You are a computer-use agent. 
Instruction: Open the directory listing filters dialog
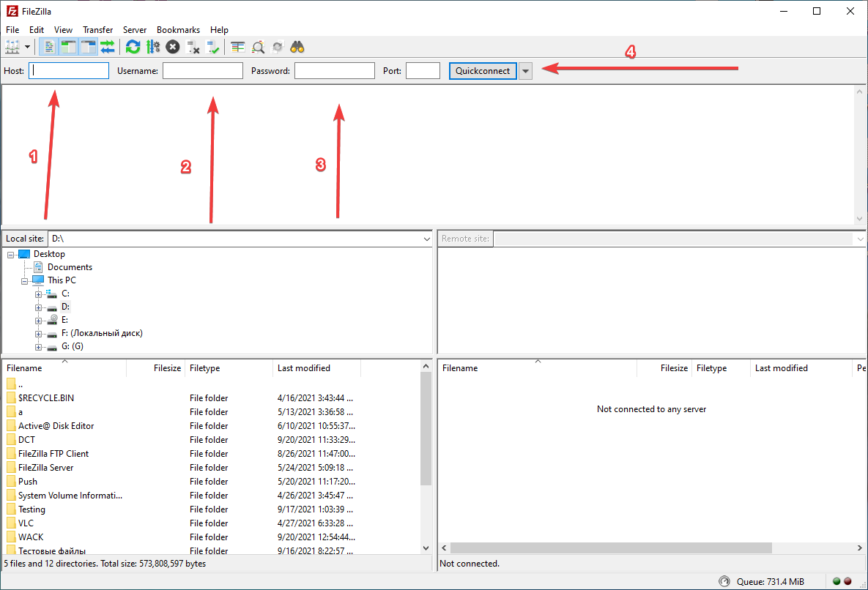pyautogui.click(x=238, y=48)
